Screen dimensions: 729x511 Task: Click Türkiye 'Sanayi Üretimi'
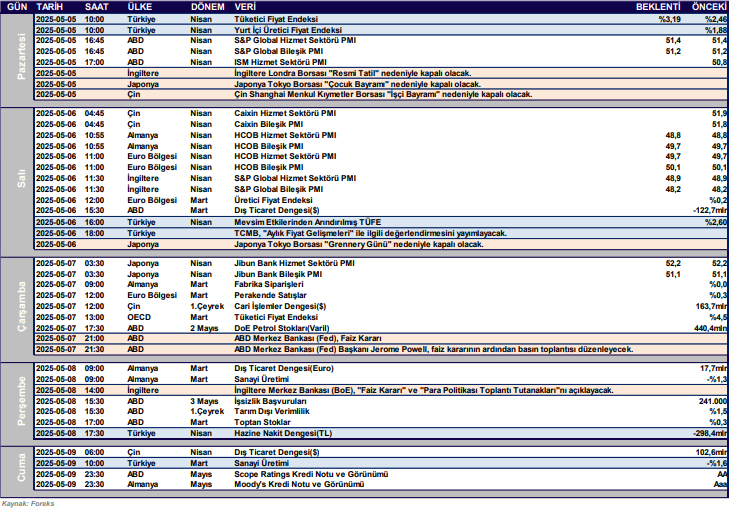(x=261, y=464)
